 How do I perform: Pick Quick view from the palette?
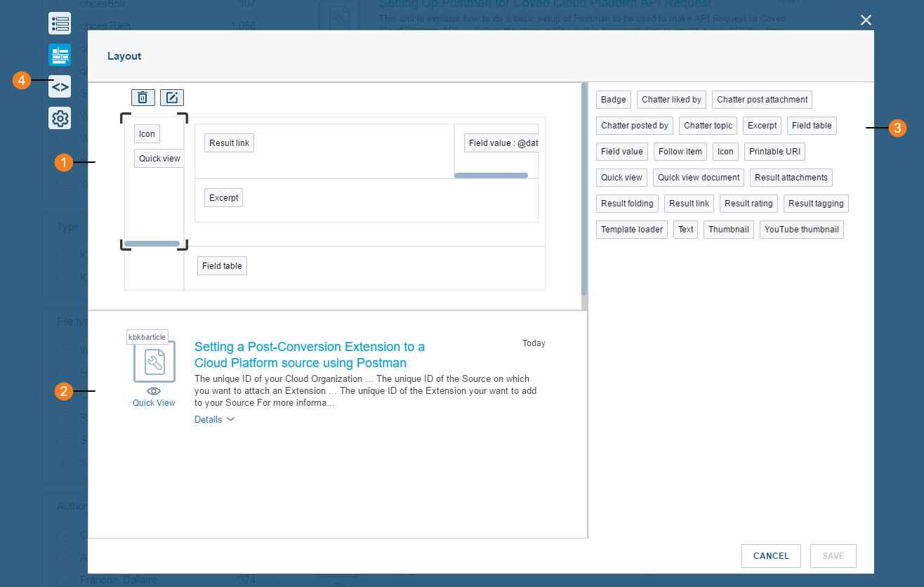tap(621, 178)
